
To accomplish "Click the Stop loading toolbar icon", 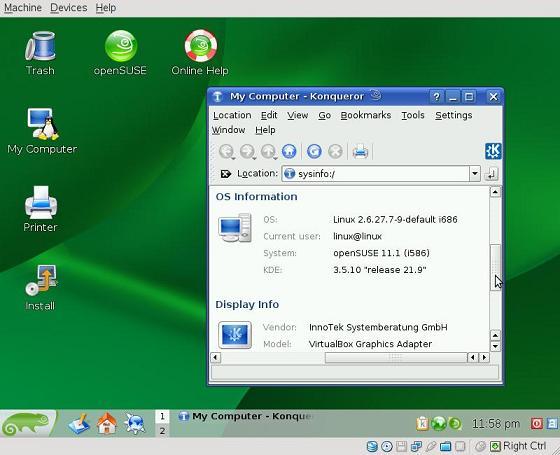I will point(335,151).
